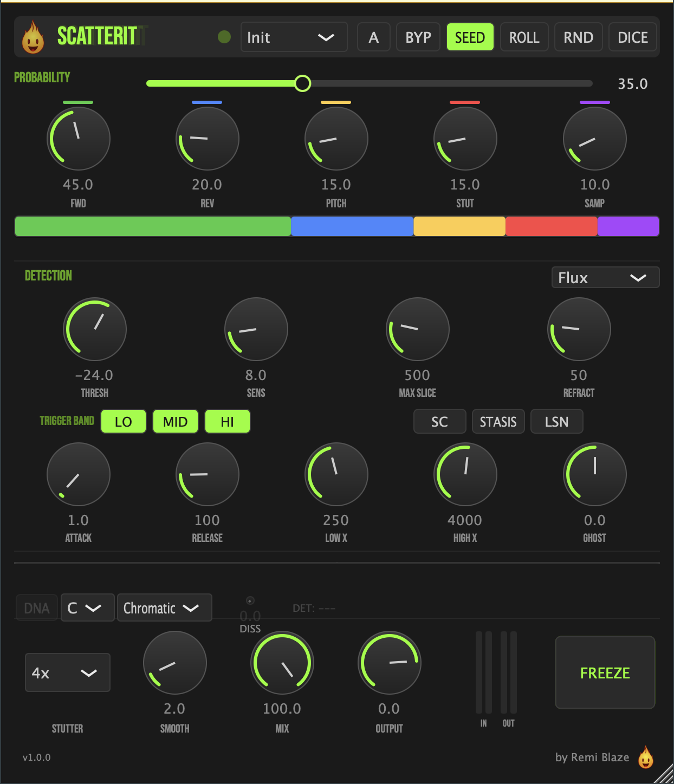Click the OUTPUT knob

click(x=390, y=663)
